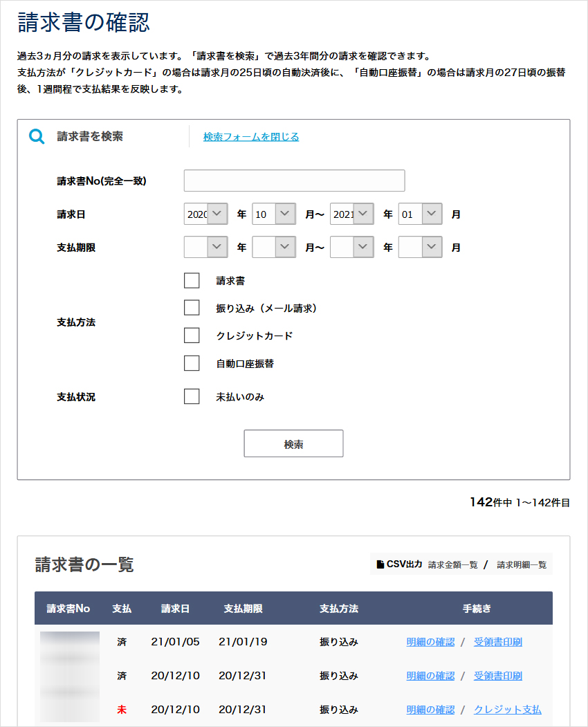Click the 検索フォームを閉じる link

click(250, 136)
